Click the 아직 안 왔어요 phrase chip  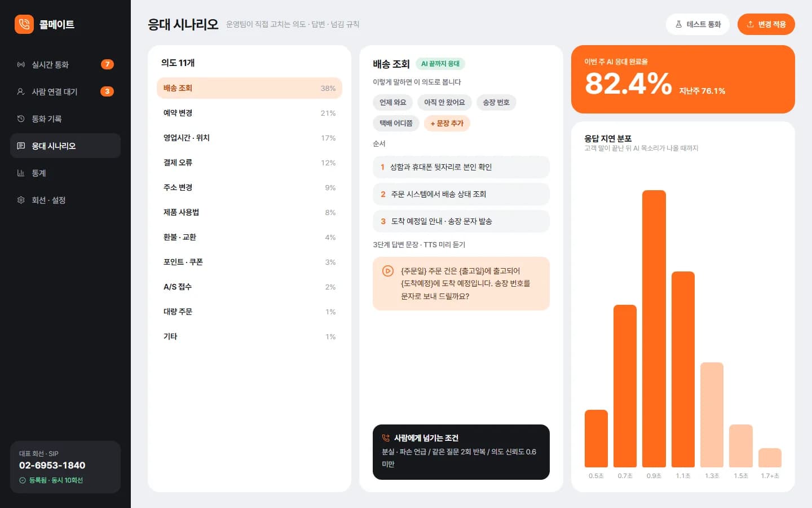[444, 102]
